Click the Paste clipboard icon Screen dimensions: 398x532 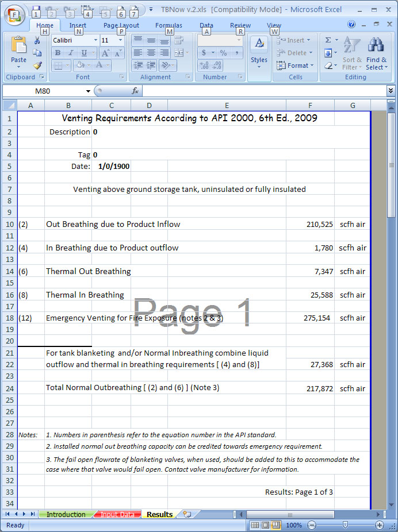(18, 45)
